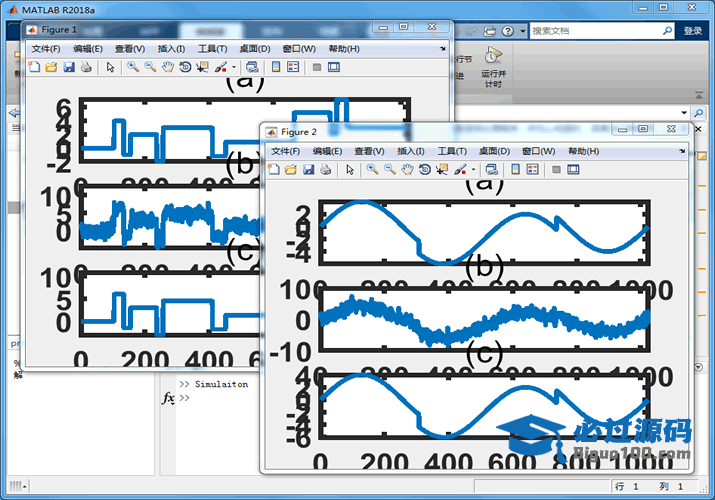This screenshot has height=500, width=715.
Task: Select Pan hand tool in Figure 1
Action: pos(168,67)
